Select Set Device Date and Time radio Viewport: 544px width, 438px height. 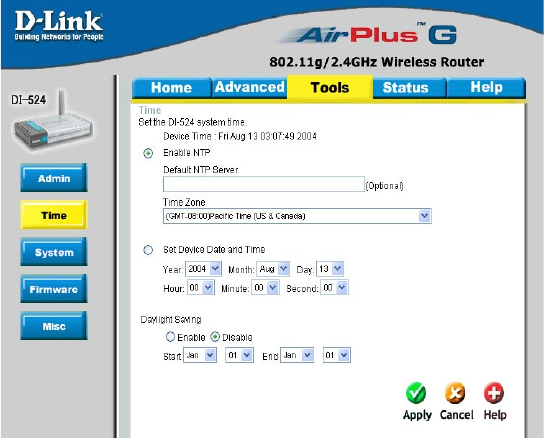pyautogui.click(x=148, y=250)
